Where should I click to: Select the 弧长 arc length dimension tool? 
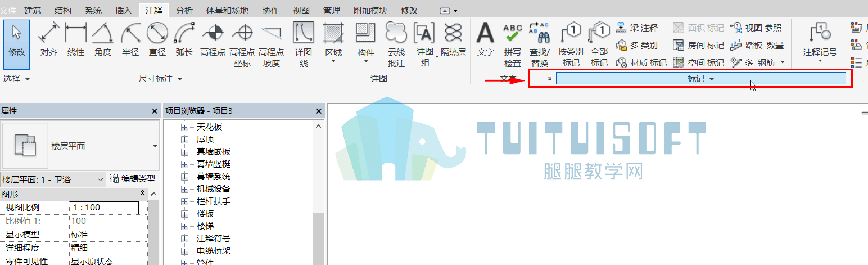pos(184,41)
